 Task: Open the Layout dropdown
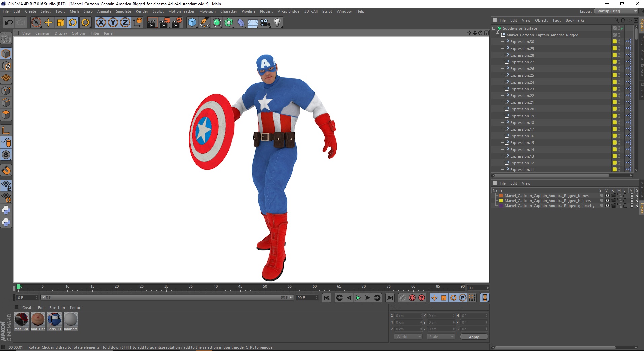coord(616,11)
